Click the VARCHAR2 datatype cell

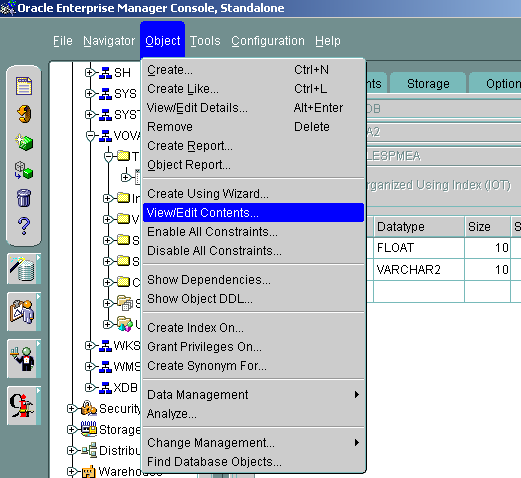pyautogui.click(x=419, y=269)
